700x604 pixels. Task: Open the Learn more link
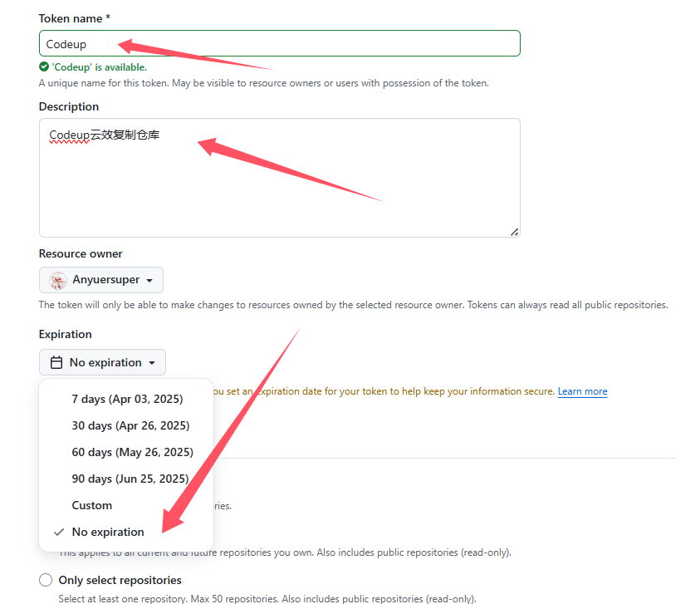(583, 391)
